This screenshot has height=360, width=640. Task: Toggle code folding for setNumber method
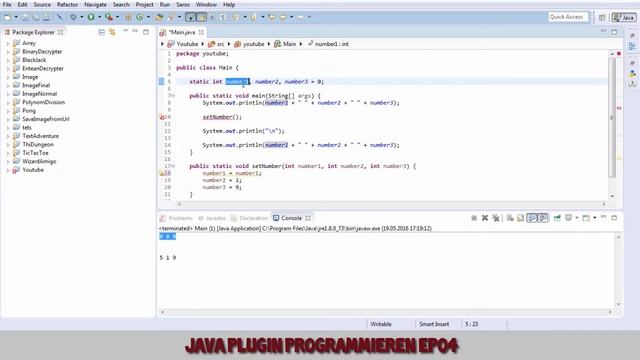[x=173, y=166]
